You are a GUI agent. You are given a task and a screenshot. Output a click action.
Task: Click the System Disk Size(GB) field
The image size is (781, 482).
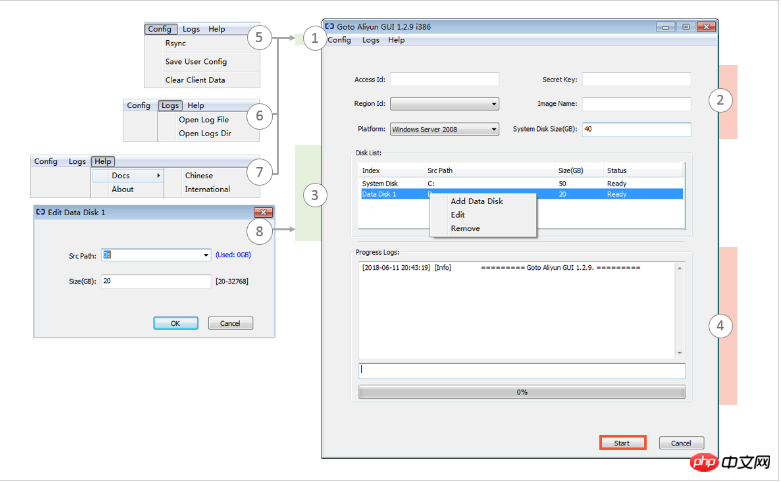point(637,129)
